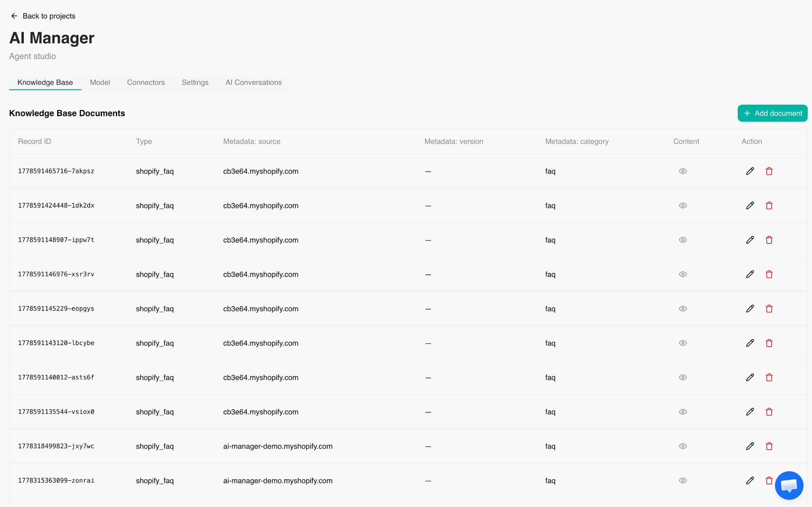Screen dimensions: 812x507
Task: Open the blue chat support widget
Action: pos(789,485)
